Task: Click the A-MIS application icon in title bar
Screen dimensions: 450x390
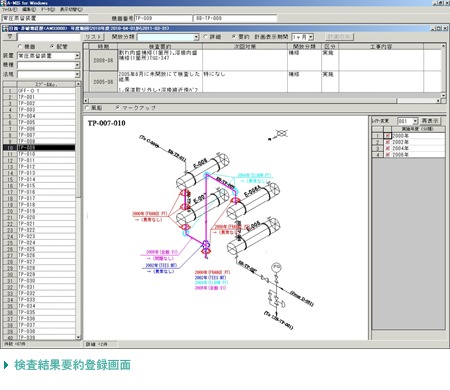Action: pos(3,3)
